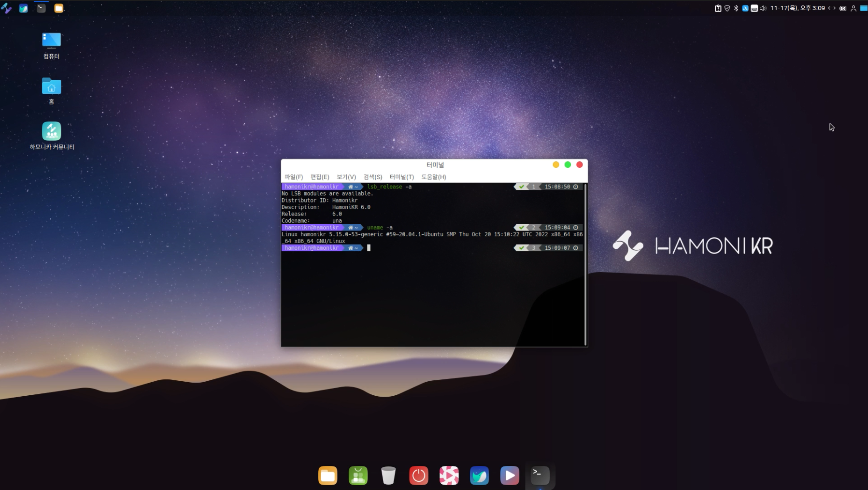Open the volume control in the tray
The height and width of the screenshot is (490, 868).
[763, 8]
